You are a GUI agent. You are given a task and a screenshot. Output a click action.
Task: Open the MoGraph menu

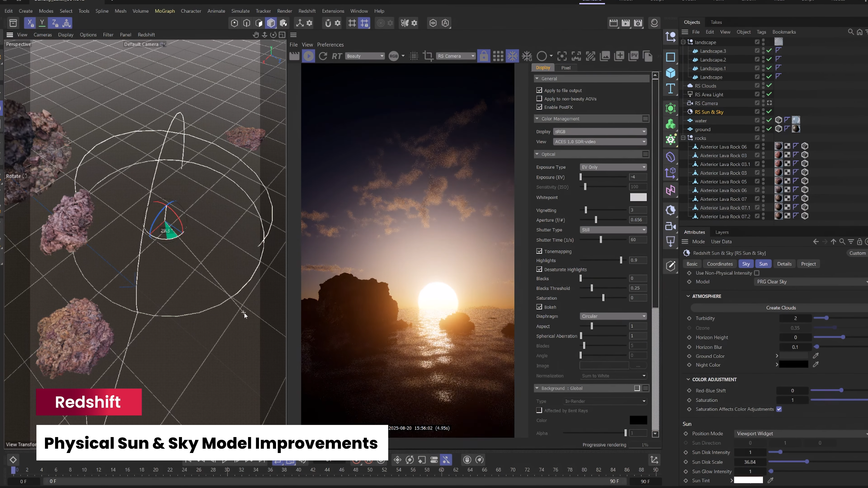coord(164,11)
